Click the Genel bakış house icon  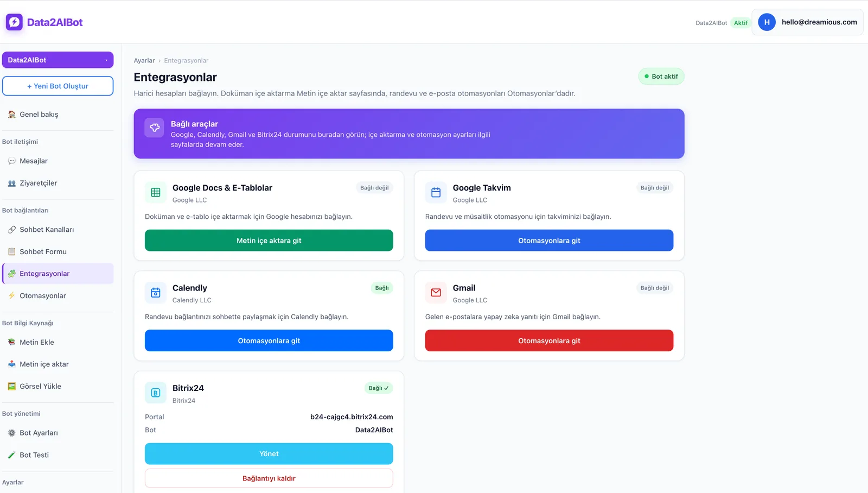(12, 115)
